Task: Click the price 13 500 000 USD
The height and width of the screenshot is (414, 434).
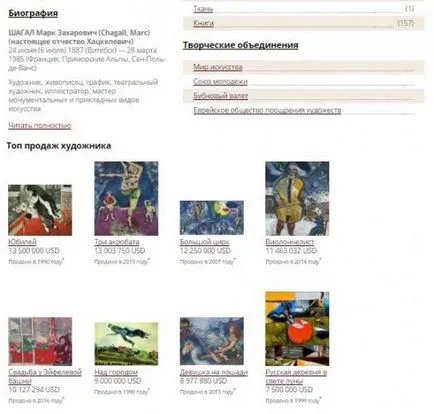Action: point(34,251)
